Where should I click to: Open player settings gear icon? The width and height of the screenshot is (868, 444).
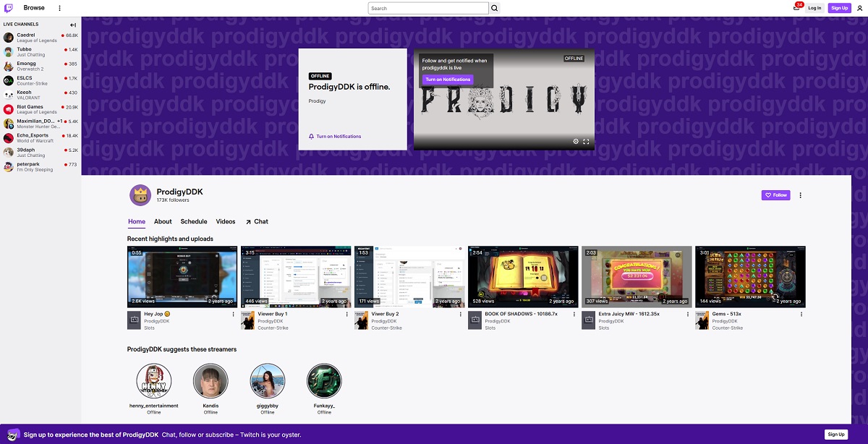click(x=576, y=142)
